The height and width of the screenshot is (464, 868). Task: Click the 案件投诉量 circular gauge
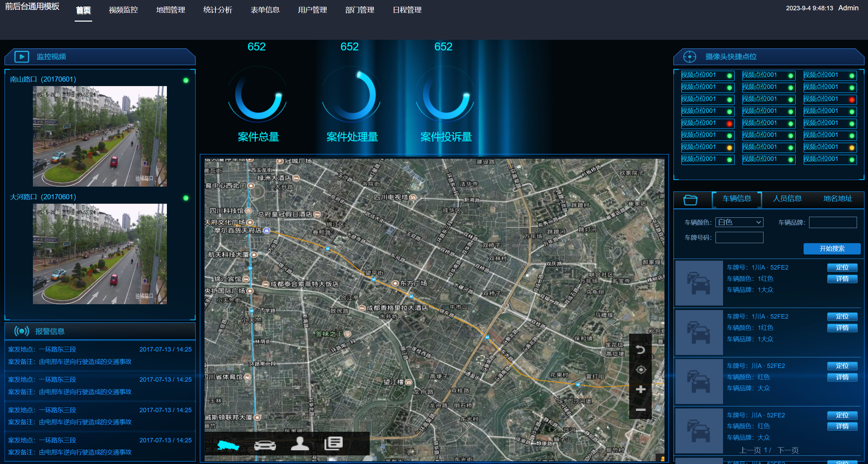[445, 95]
